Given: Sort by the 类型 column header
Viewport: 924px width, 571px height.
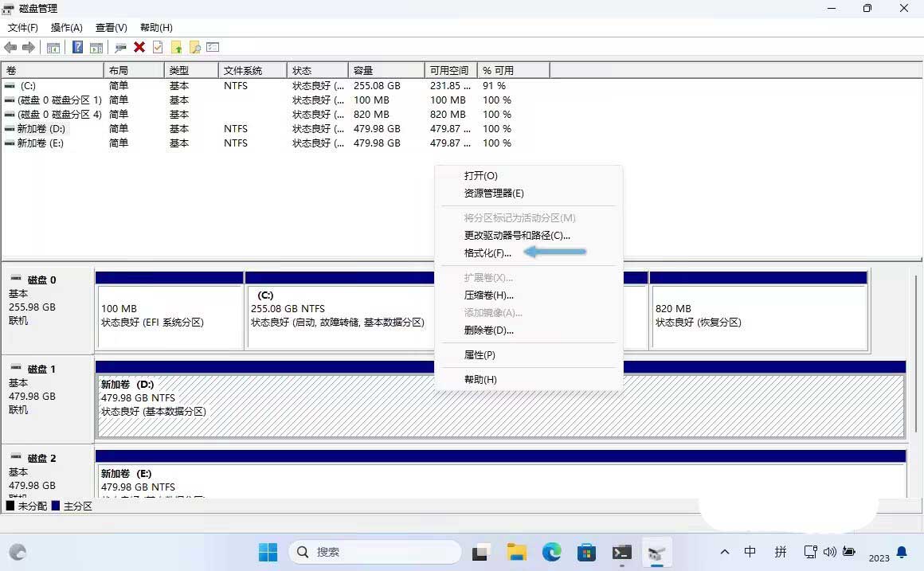Looking at the screenshot, I should click(191, 71).
